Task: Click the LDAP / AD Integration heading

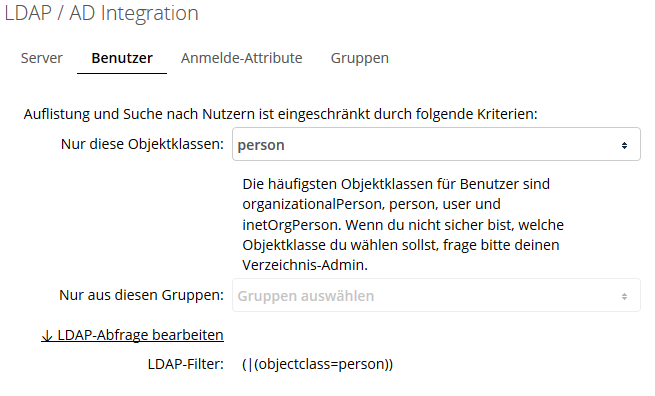Action: click(x=102, y=13)
